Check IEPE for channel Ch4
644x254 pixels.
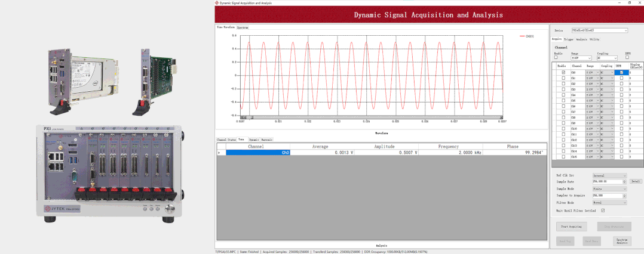[x=621, y=95]
